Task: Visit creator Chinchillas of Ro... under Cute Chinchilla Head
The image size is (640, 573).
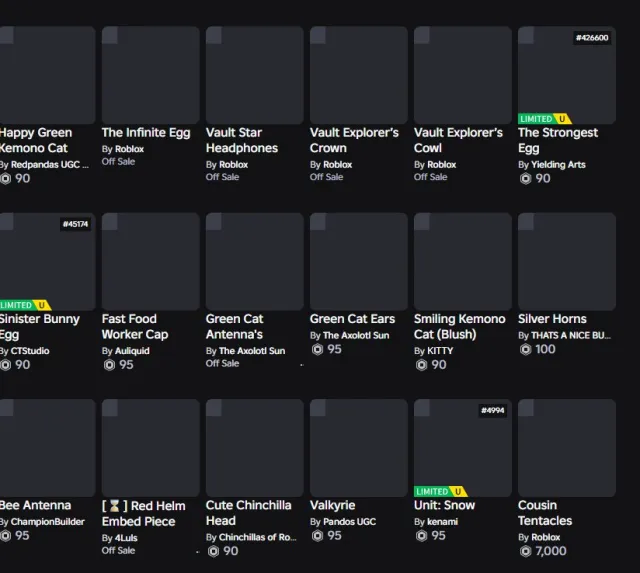Action: (258, 537)
